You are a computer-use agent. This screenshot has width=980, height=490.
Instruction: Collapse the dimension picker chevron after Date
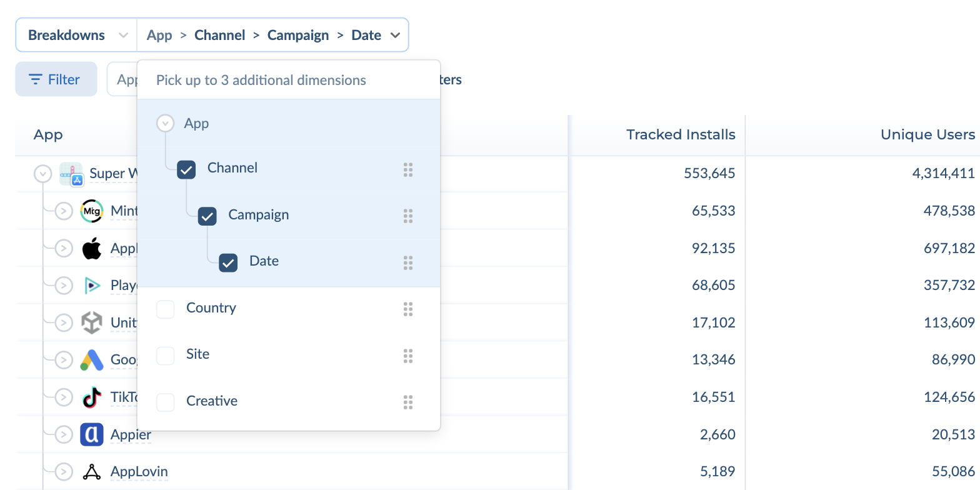pos(395,35)
